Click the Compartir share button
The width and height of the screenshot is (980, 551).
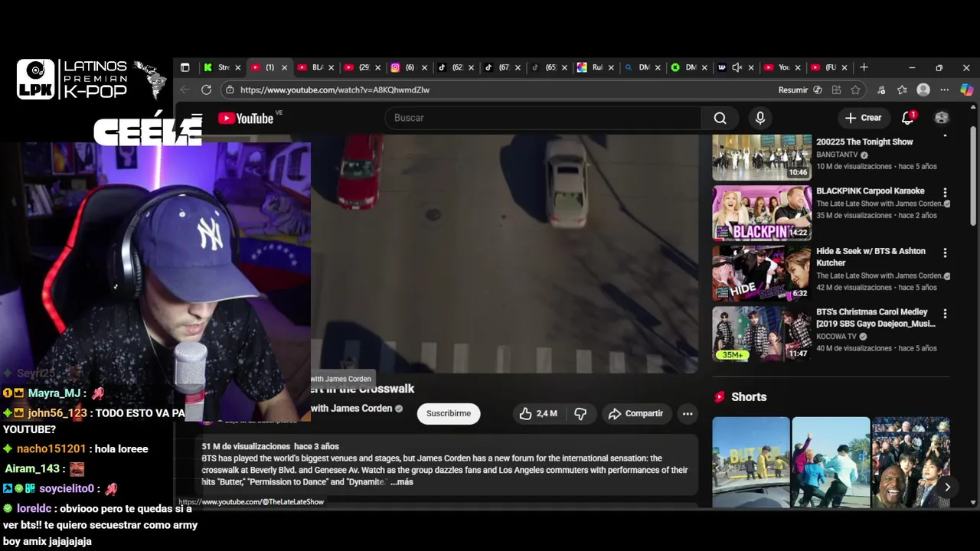(635, 413)
